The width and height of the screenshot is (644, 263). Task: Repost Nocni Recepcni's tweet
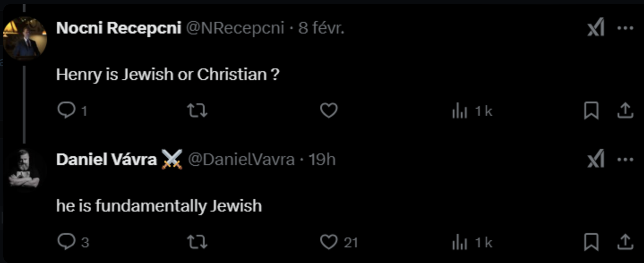pos(197,110)
